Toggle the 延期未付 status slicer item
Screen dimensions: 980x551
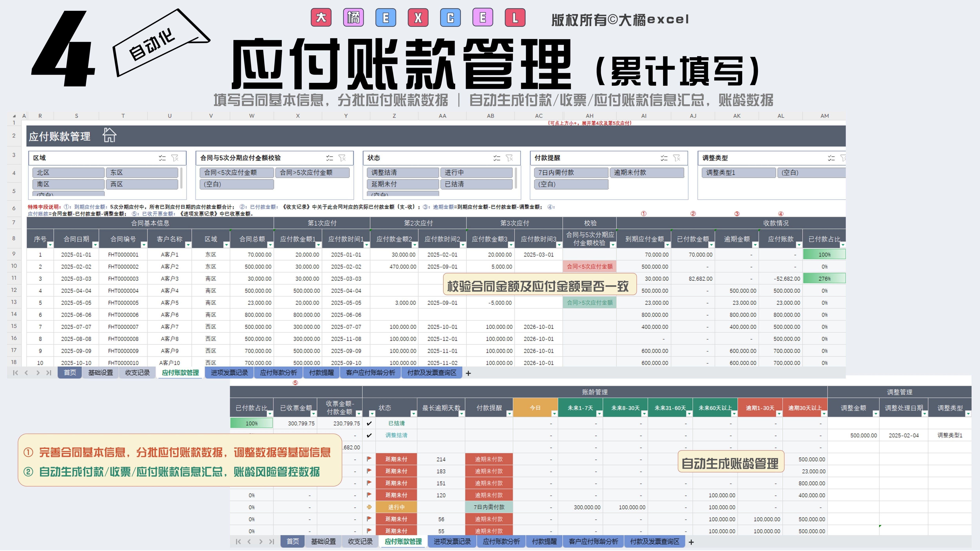tap(403, 184)
